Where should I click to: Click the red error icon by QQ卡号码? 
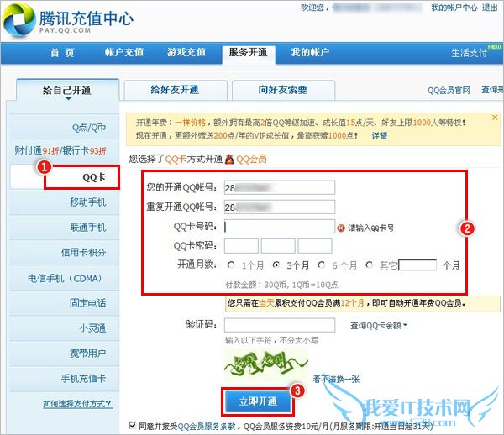[x=341, y=228]
